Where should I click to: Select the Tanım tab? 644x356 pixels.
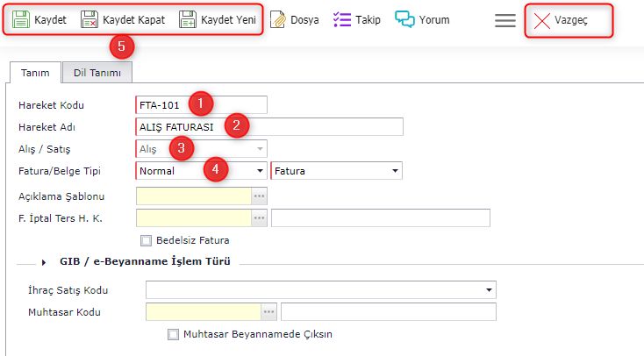coord(34,73)
